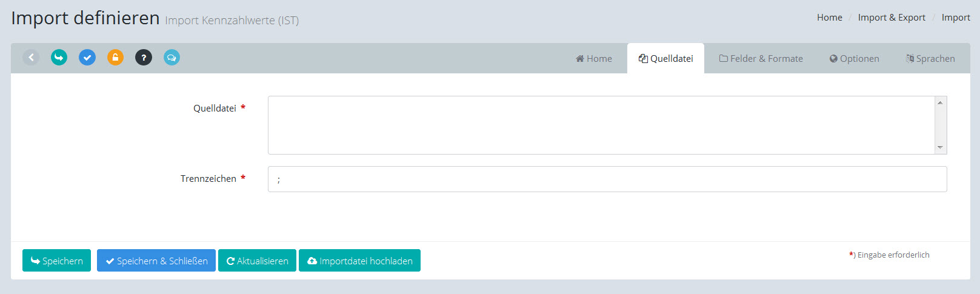The width and height of the screenshot is (980, 294).
Task: Navigate to Import & Export breadcrumb
Action: click(892, 18)
